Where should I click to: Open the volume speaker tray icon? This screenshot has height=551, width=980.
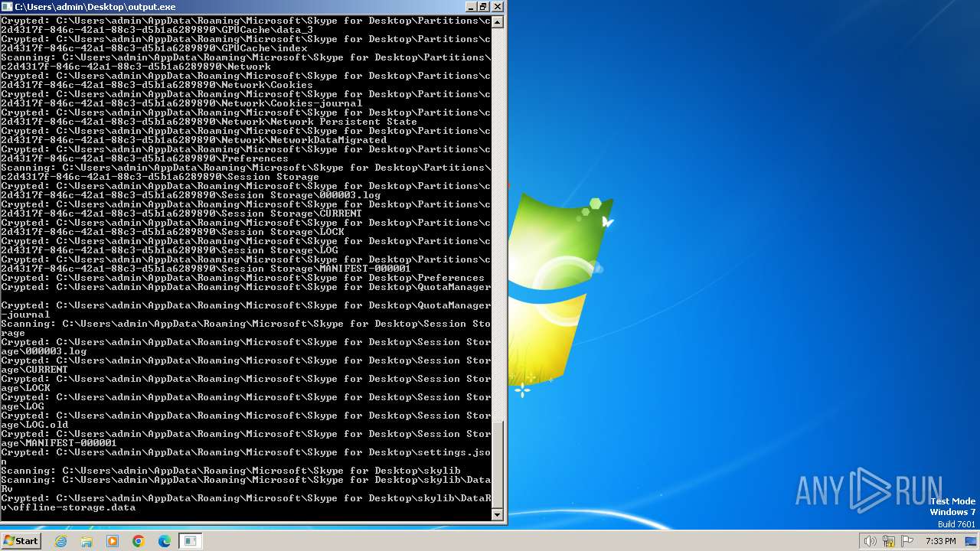tap(870, 541)
